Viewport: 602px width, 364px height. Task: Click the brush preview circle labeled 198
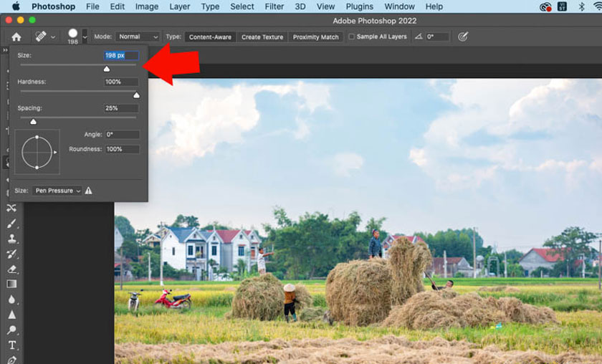tap(73, 34)
